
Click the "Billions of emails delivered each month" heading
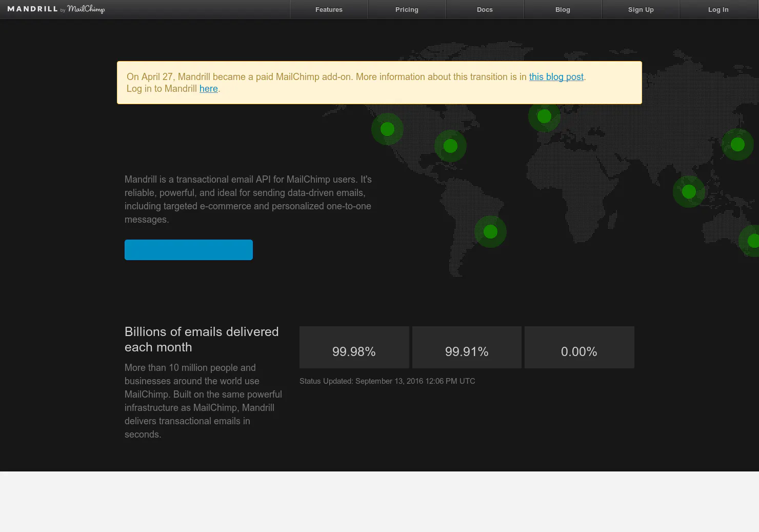tap(202, 339)
